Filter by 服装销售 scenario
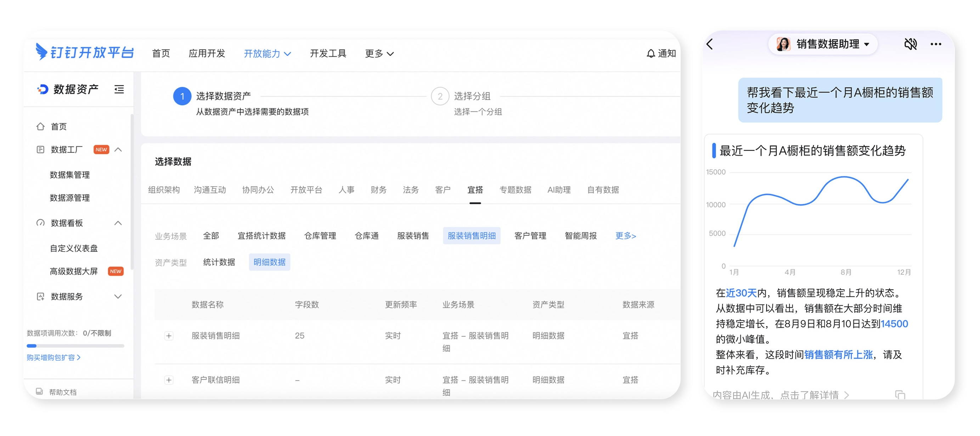Viewport: 980px width, 436px height. (413, 236)
